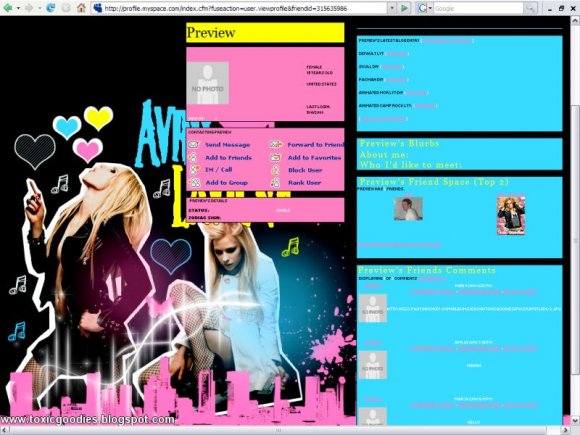Click the green Go arrow button

pos(405,8)
